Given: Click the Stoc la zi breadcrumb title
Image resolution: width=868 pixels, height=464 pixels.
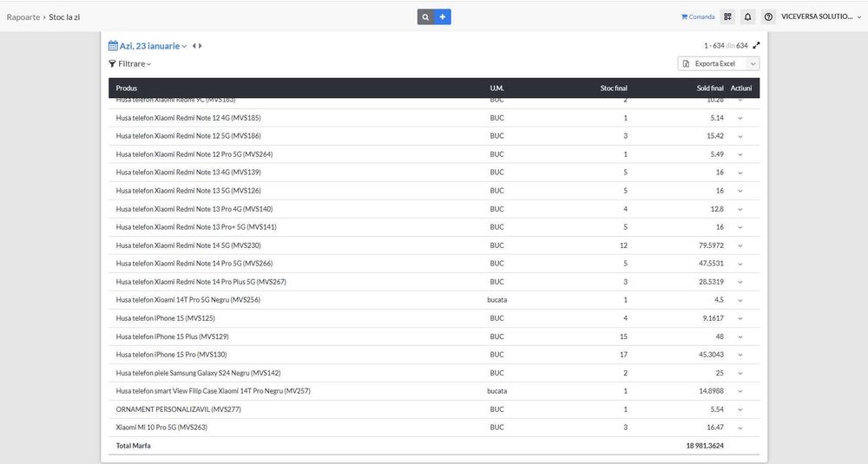Looking at the screenshot, I should (64, 17).
